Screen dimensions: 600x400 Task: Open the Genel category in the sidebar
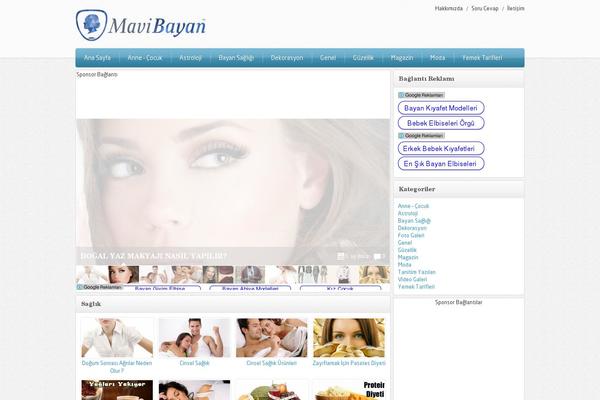click(x=405, y=243)
